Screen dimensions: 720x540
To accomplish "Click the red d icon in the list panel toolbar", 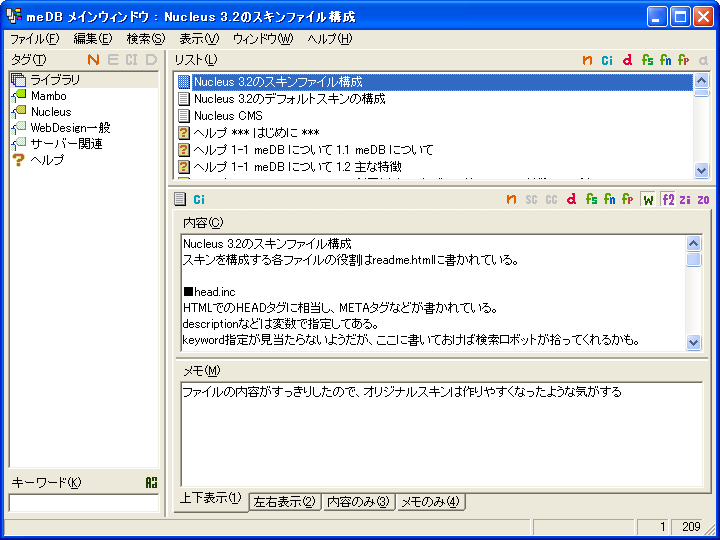I will 627,60.
